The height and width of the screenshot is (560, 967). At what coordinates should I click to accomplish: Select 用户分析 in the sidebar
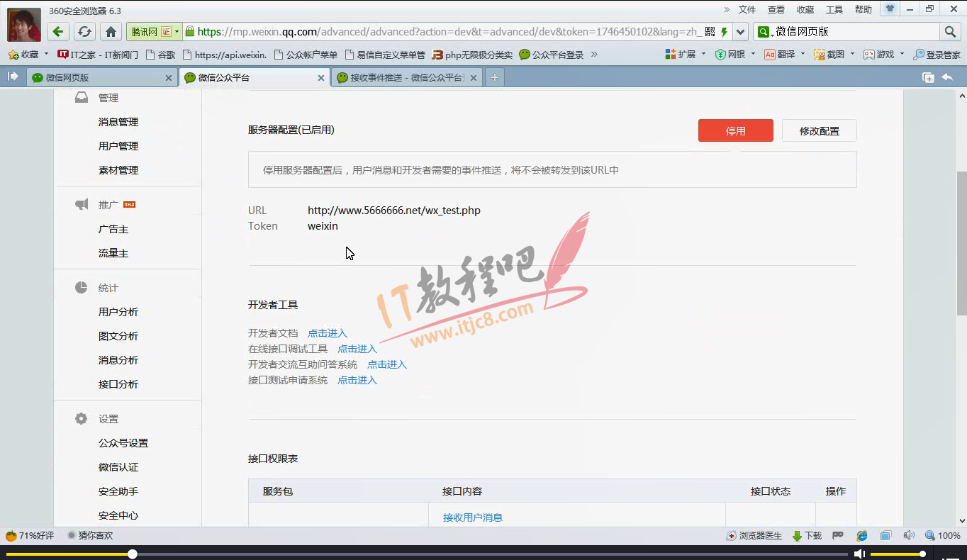[x=118, y=312]
